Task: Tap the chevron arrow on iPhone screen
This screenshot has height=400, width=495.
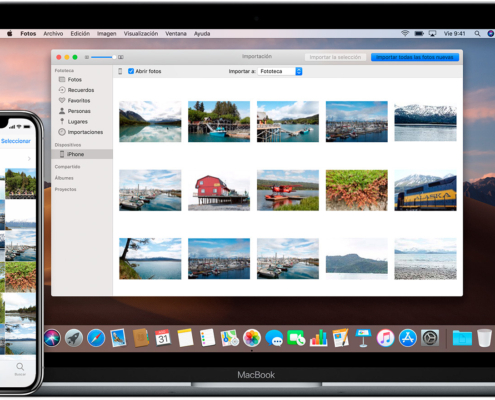Action: (29, 159)
